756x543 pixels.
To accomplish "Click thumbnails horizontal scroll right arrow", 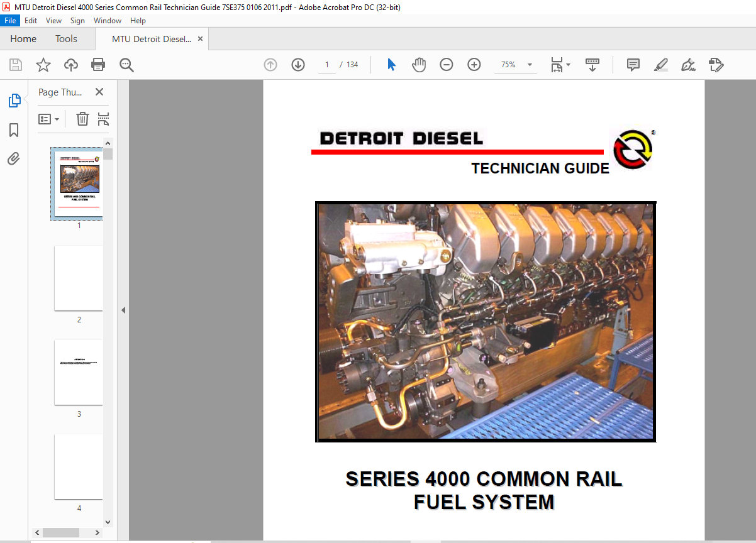I will pyautogui.click(x=97, y=532).
